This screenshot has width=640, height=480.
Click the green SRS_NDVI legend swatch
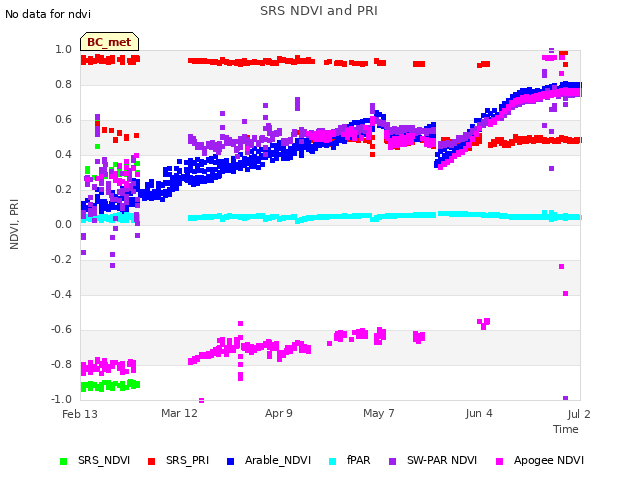63,461
